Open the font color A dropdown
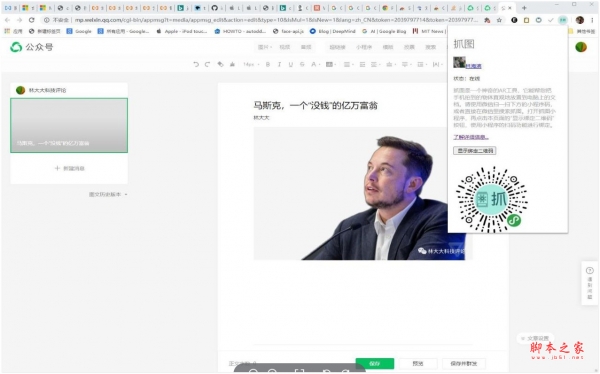Image resolution: width=600 pixels, height=374 pixels. click(x=315, y=64)
